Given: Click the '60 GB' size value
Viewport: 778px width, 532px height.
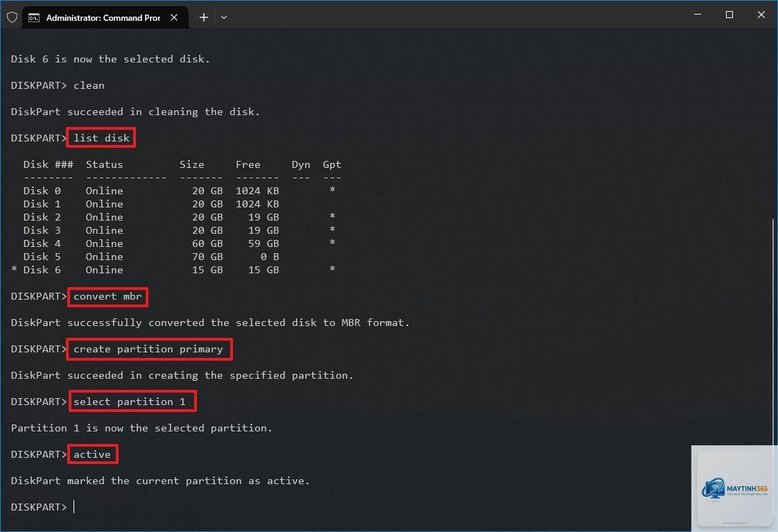Looking at the screenshot, I should [x=207, y=243].
